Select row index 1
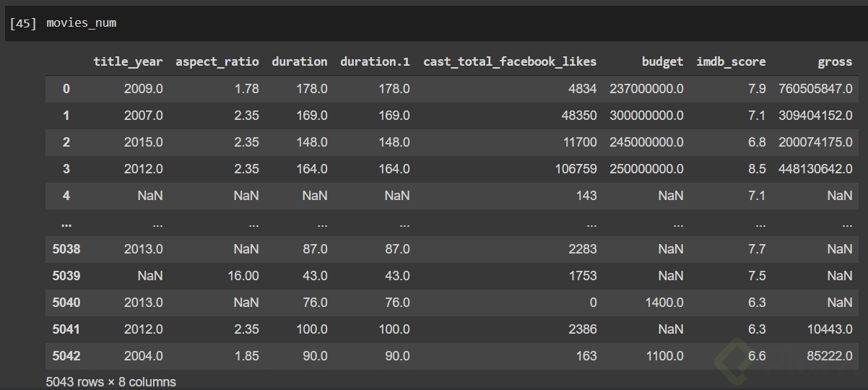This screenshot has height=390, width=868. click(66, 115)
